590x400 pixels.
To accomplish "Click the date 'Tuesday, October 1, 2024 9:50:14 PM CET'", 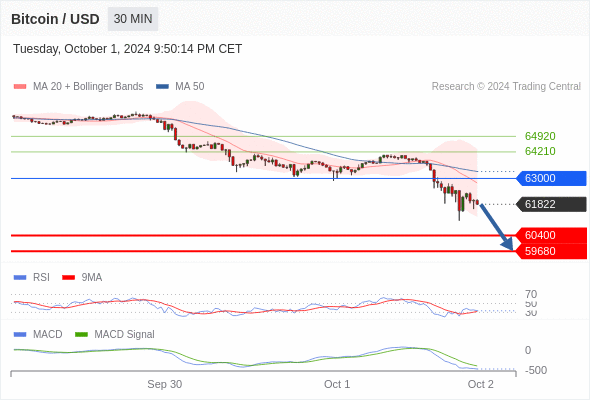I will [x=128, y=49].
